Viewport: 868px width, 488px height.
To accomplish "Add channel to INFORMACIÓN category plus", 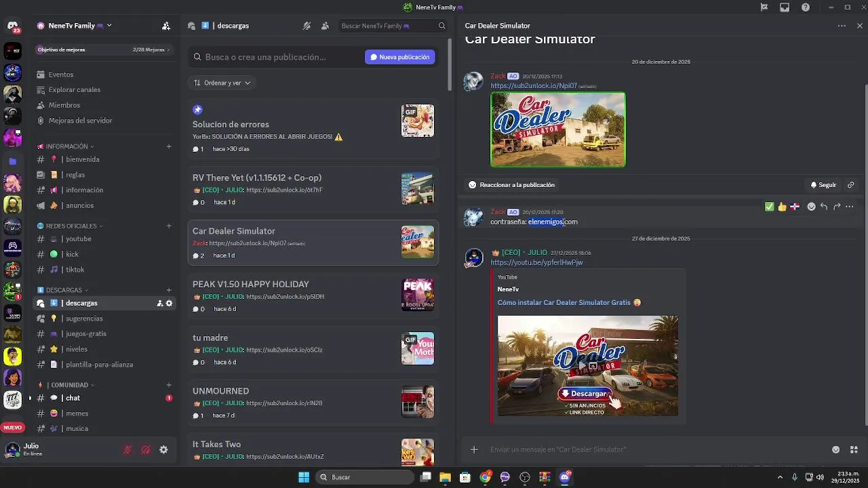I will pyautogui.click(x=169, y=146).
